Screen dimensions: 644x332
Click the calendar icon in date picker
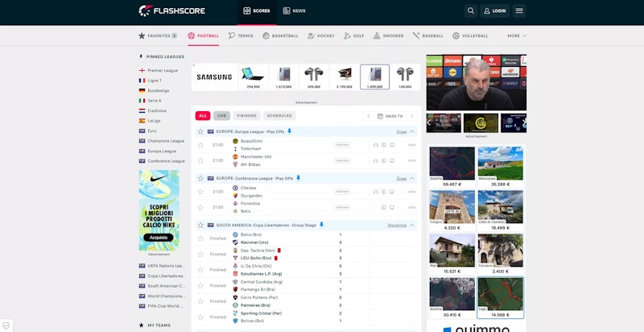[x=380, y=116]
